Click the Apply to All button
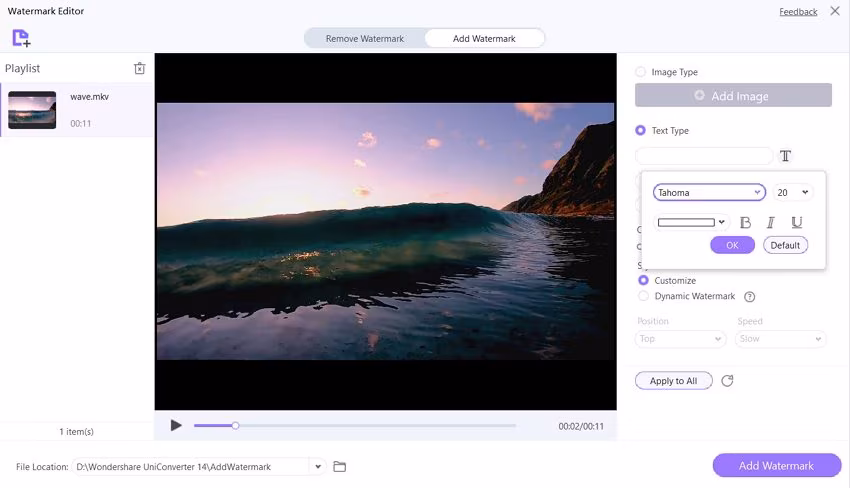The height and width of the screenshot is (488, 850). tap(673, 381)
